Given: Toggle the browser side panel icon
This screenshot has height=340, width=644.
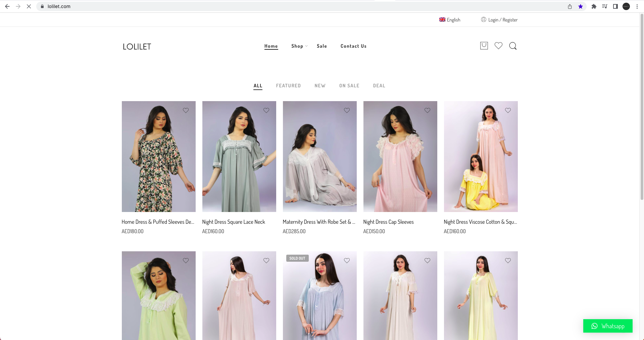Looking at the screenshot, I should (615, 6).
